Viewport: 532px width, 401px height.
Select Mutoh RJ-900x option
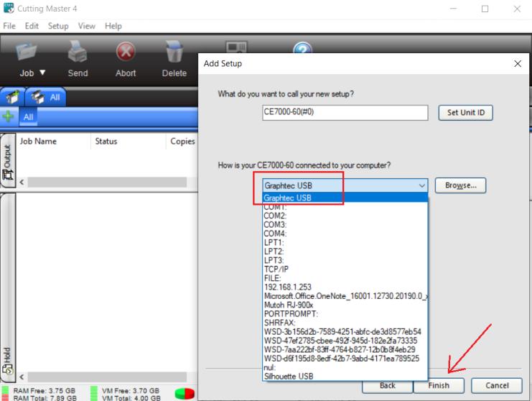345,305
